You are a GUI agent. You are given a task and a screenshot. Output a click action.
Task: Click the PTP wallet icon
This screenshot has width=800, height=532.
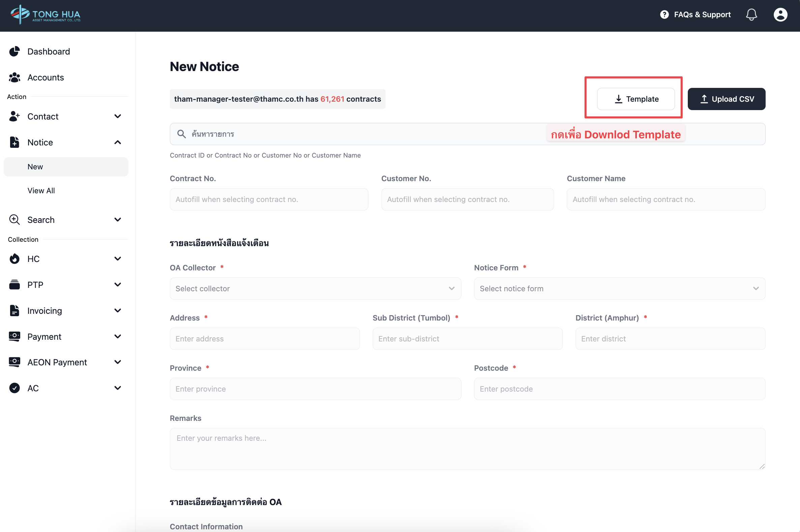coord(14,285)
